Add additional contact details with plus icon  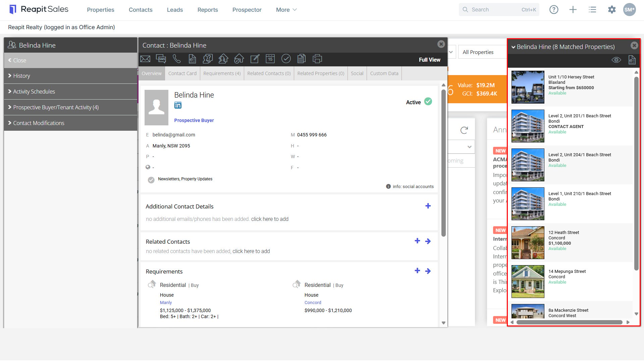point(428,206)
